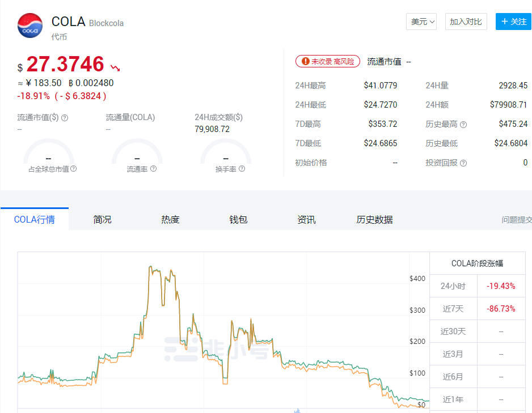Click the 近3月 row label

coord(453,354)
